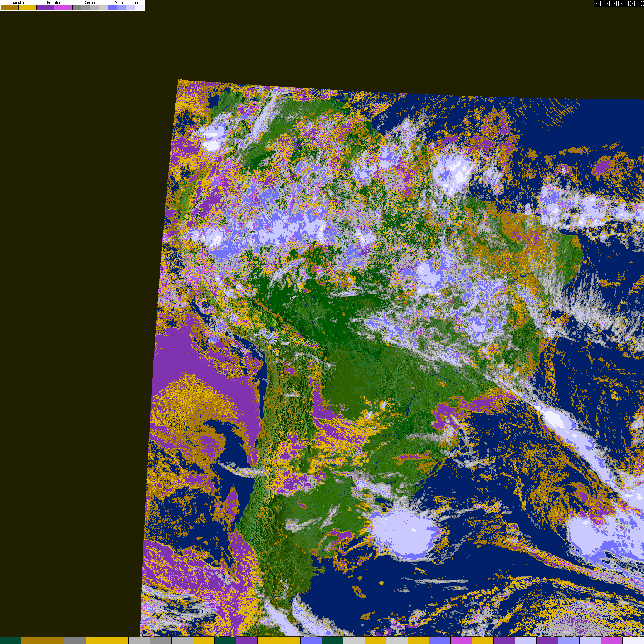
Task: Select first dark green cell in bottom strip
Action: [x=11, y=640]
